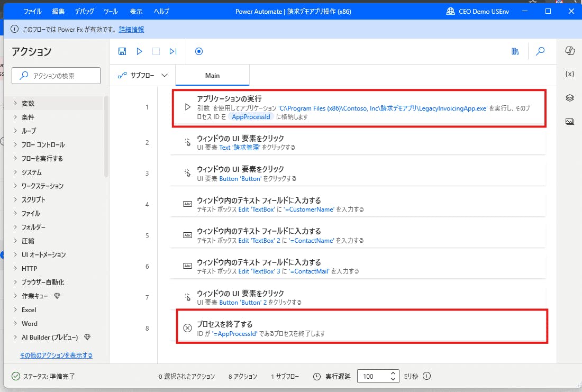Click the premium diamond icon next to 作業キュー
Image resolution: width=582 pixels, height=392 pixels.
click(x=57, y=296)
